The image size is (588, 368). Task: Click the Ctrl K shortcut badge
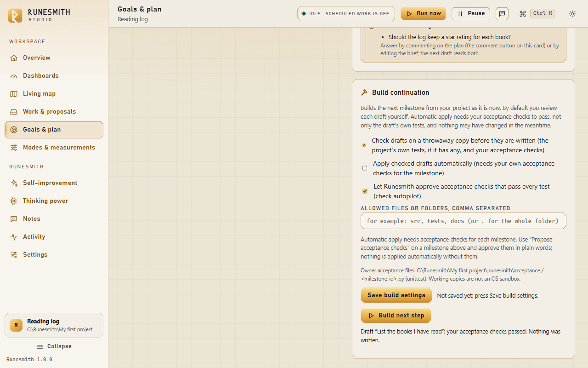pyautogui.click(x=543, y=13)
